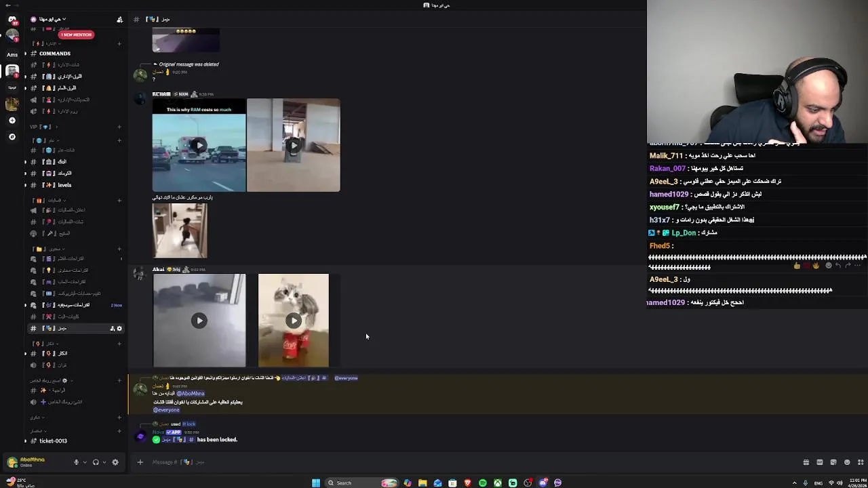Open Xbox app from taskbar
868x488 pixels.
point(498,483)
